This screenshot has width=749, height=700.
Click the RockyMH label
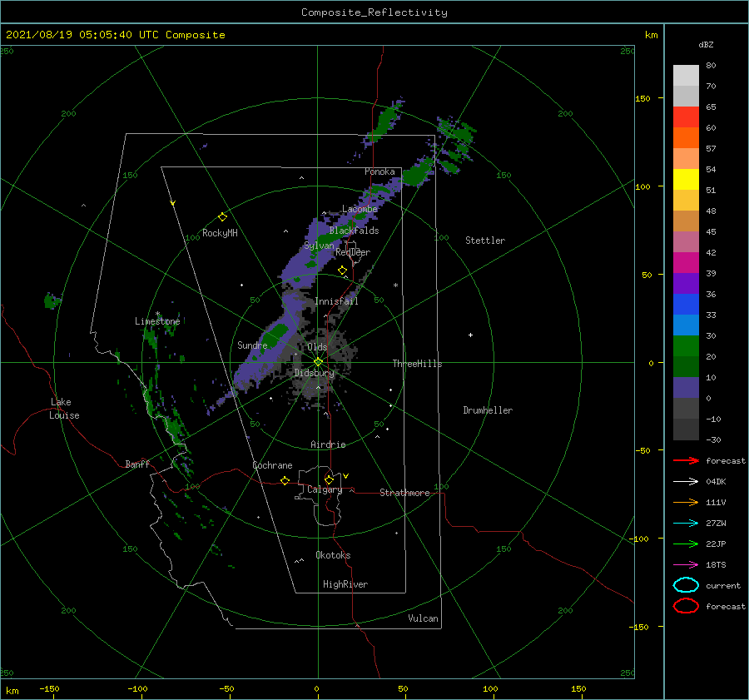click(220, 233)
